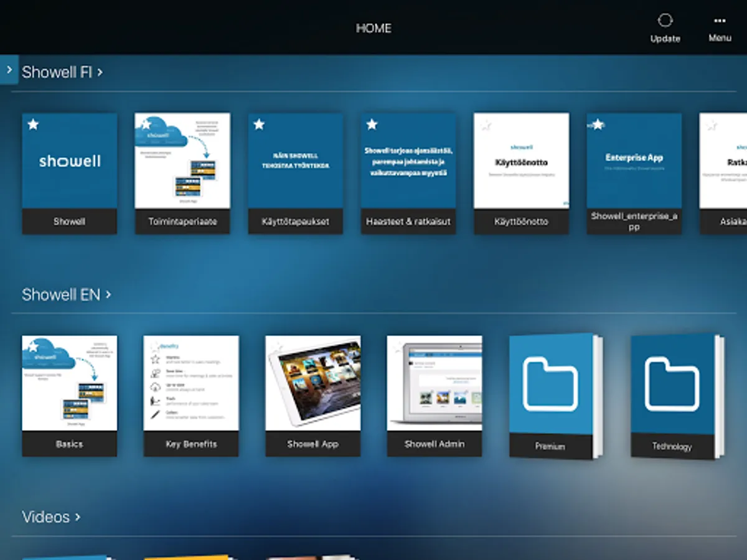Open the Showell App iPad thumbnail
This screenshot has width=747, height=560.
(x=312, y=383)
